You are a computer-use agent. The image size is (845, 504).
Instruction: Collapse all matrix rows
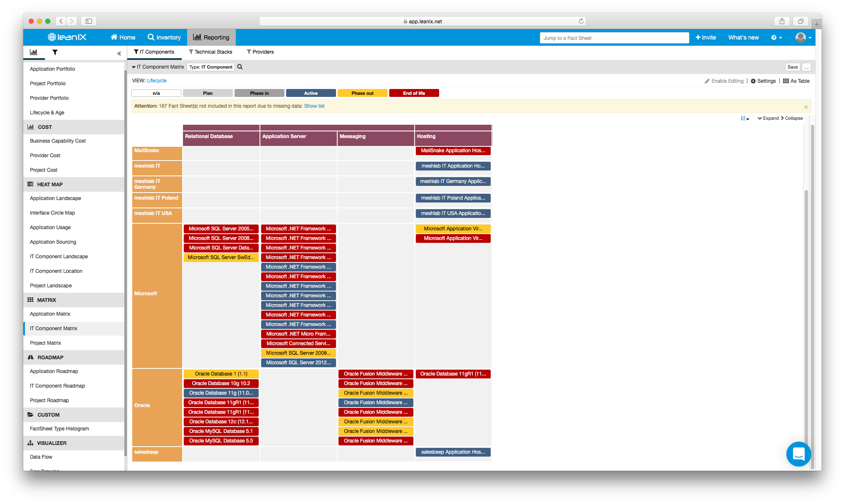[792, 119]
